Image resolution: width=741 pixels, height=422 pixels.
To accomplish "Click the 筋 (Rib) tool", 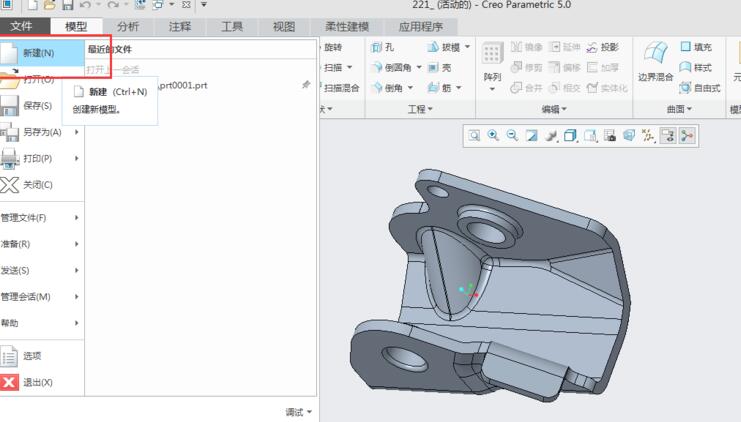I will tap(439, 88).
